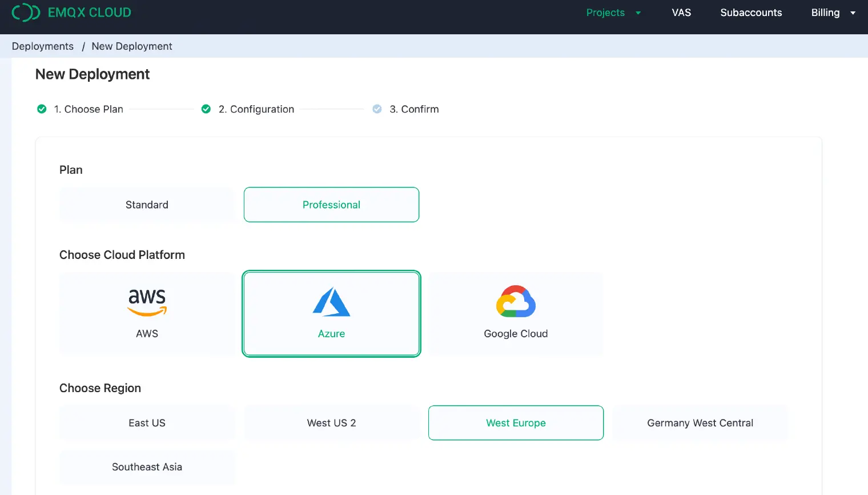868x495 pixels.
Task: Select the East US region
Action: (x=147, y=423)
